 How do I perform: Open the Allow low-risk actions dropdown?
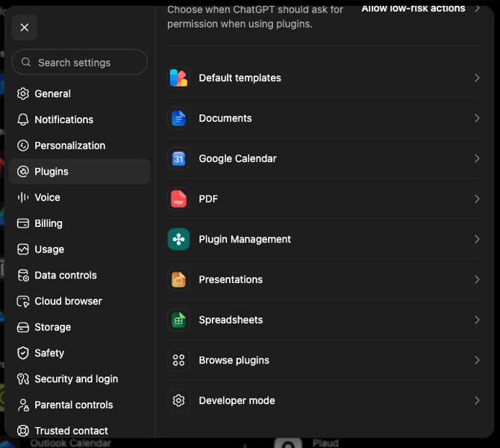coord(420,8)
